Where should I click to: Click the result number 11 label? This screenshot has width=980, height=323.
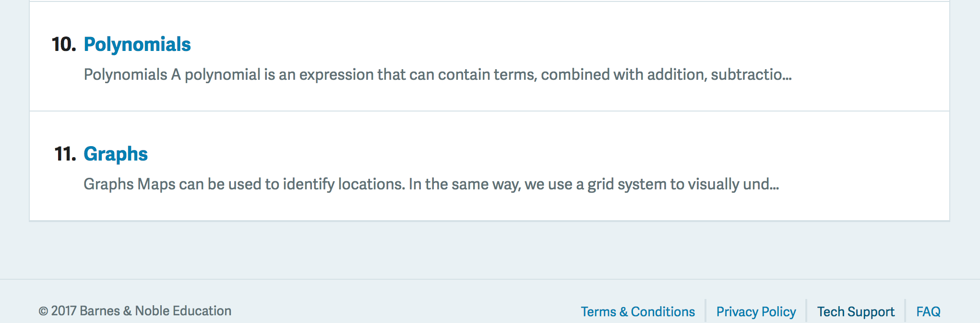[x=65, y=154]
